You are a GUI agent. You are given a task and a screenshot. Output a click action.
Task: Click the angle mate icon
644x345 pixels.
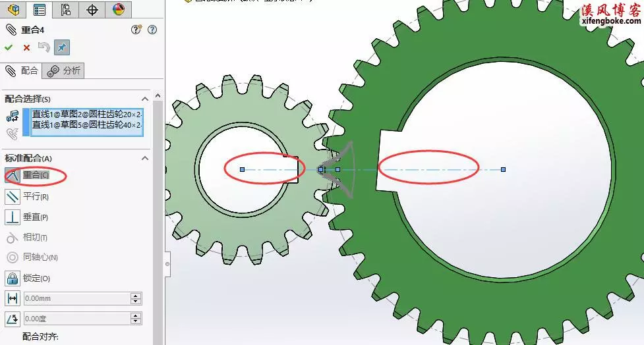(x=13, y=319)
